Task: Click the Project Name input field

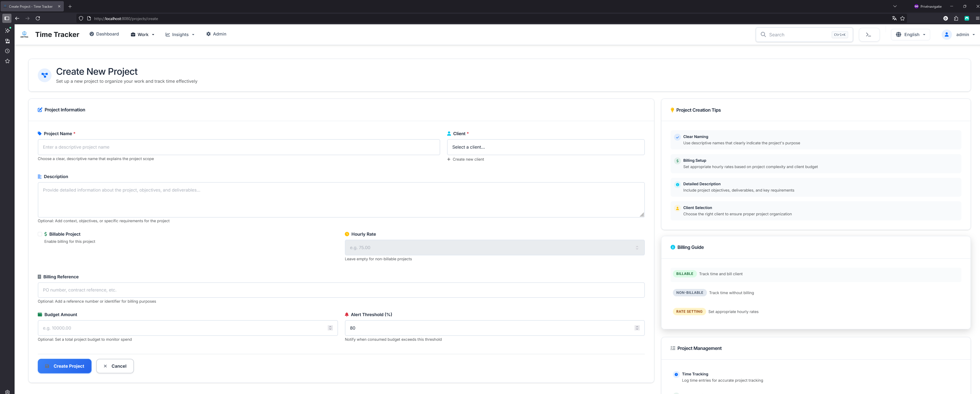Action: tap(238, 147)
